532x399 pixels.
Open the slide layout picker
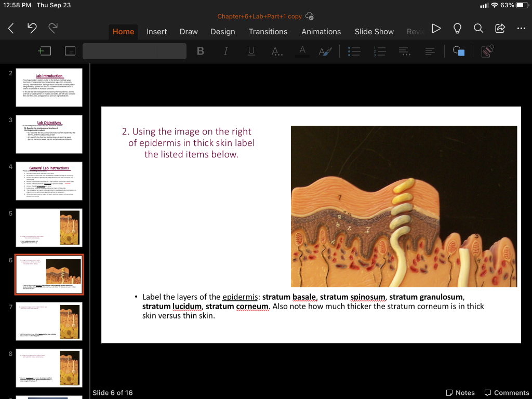point(70,51)
